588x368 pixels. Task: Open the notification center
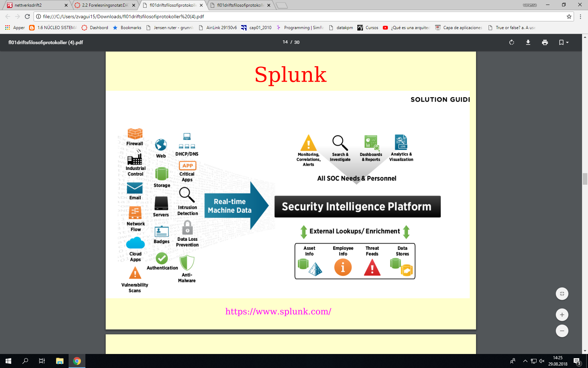tap(577, 361)
